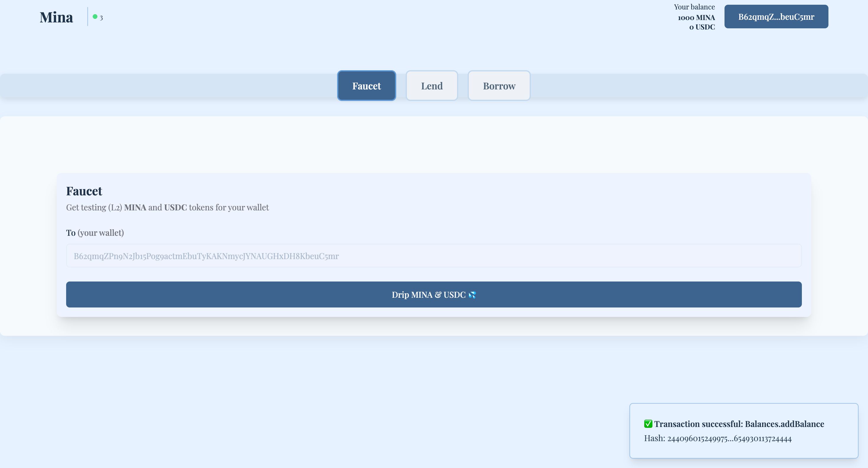Image resolution: width=868 pixels, height=468 pixels.
Task: Switch to the Borrow tab
Action: click(499, 86)
